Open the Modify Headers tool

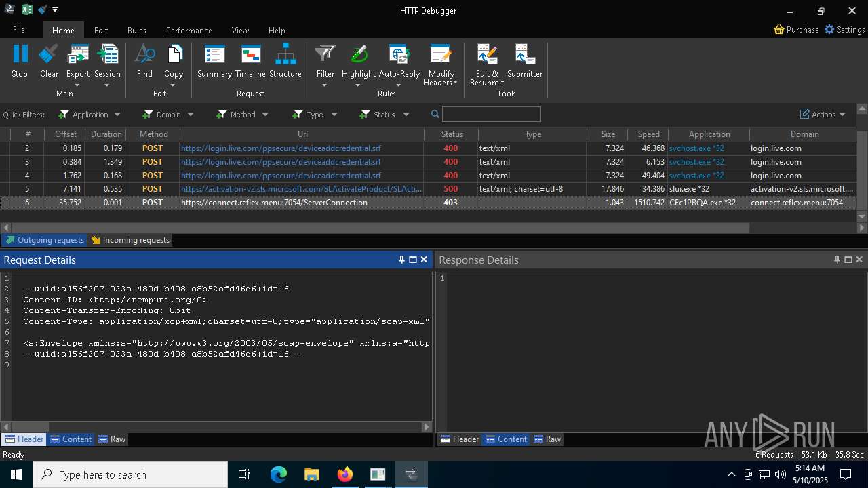(441, 64)
